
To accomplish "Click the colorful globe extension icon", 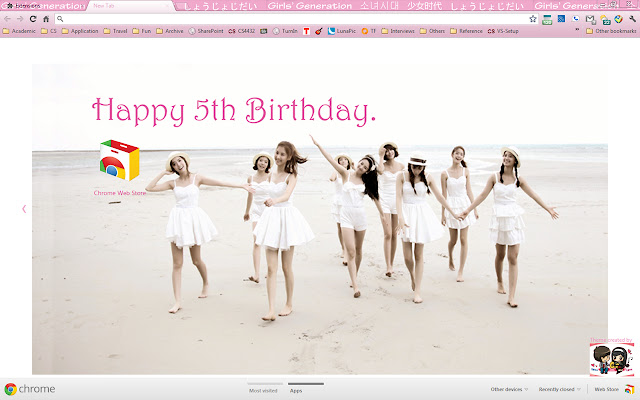I will [619, 19].
